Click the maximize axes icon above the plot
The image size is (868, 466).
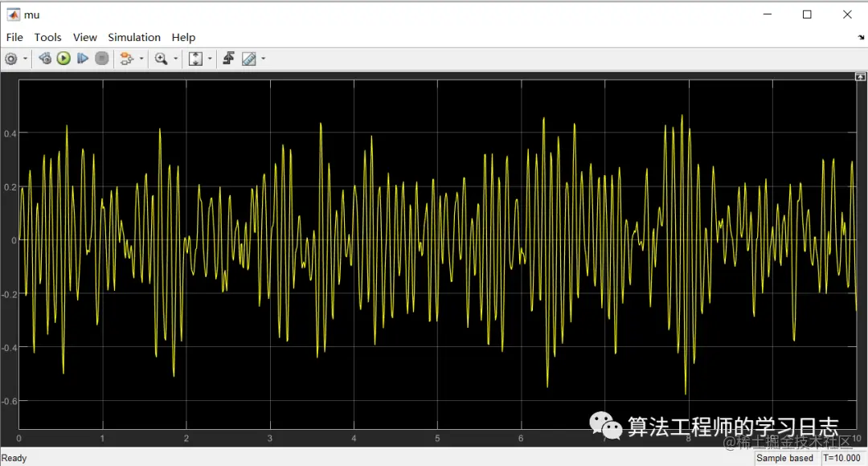coord(860,77)
